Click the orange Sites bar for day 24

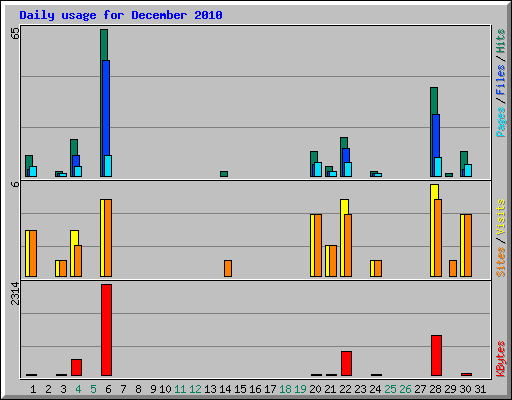378,269
